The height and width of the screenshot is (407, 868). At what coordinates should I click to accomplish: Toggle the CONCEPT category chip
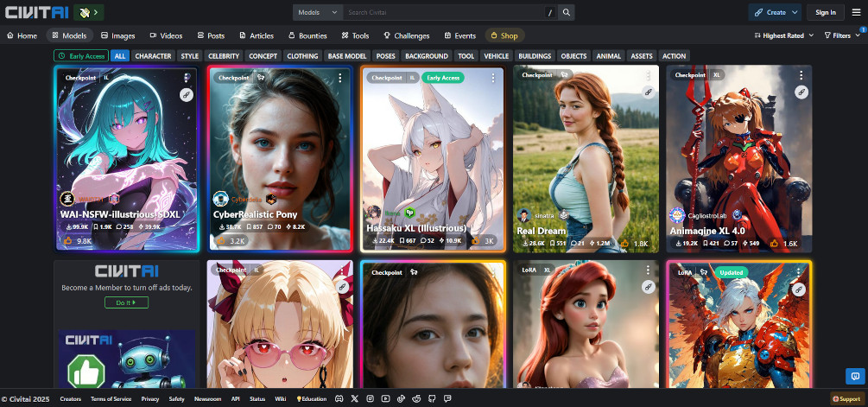coord(263,56)
